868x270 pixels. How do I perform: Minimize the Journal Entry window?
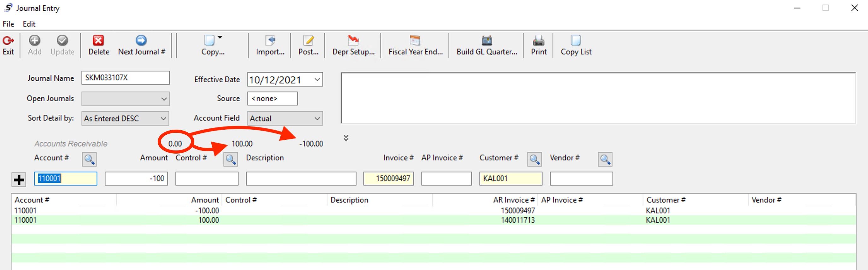(x=797, y=8)
